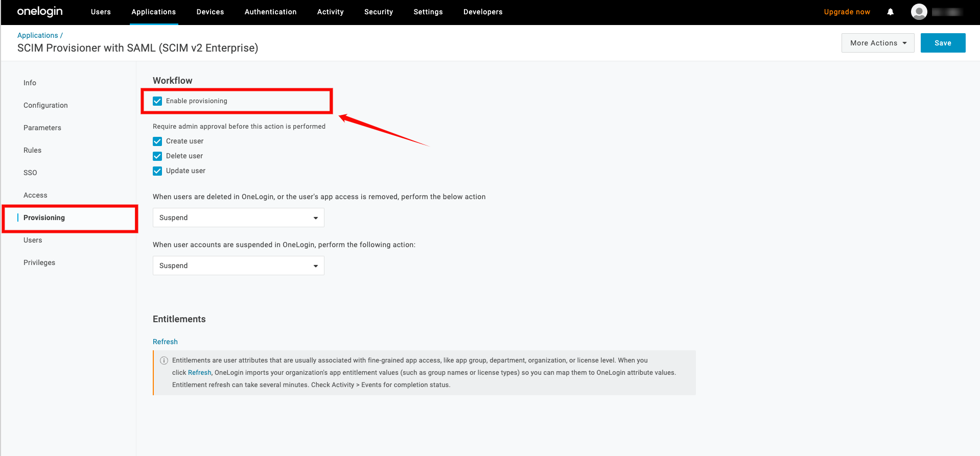
Task: Open the Applications top menu
Action: [x=154, y=12]
